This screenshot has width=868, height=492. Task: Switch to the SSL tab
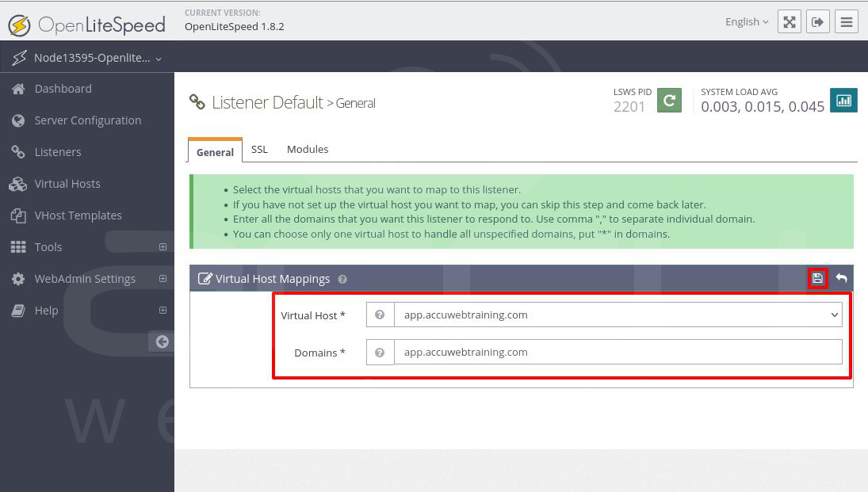pyautogui.click(x=259, y=150)
